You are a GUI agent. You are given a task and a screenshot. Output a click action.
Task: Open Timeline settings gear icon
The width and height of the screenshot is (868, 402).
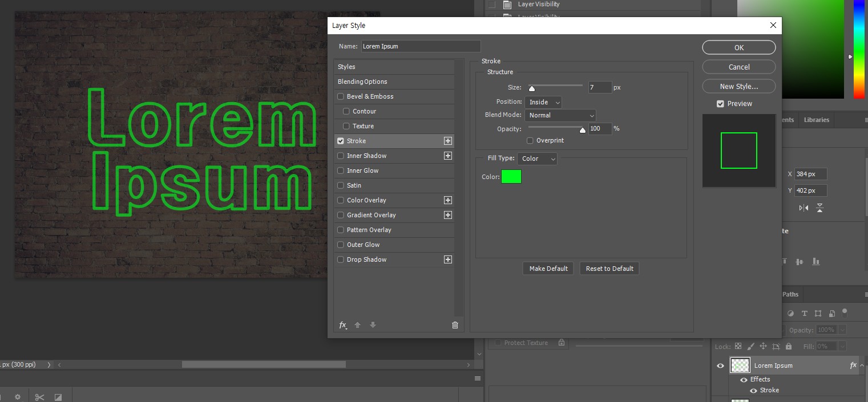18,397
